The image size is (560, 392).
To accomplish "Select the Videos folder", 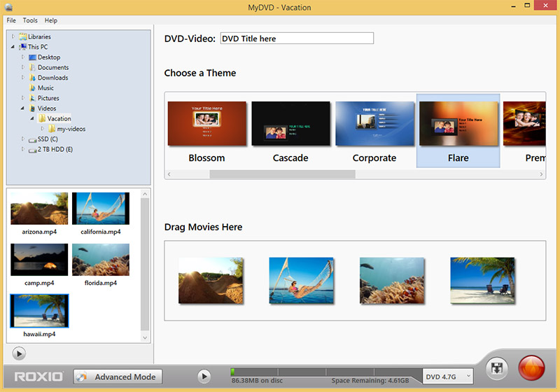I will (43, 108).
